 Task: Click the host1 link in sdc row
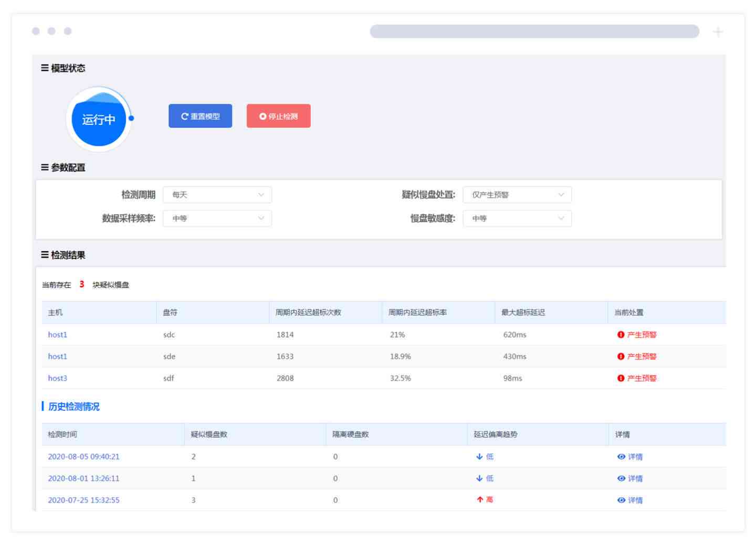[57, 335]
